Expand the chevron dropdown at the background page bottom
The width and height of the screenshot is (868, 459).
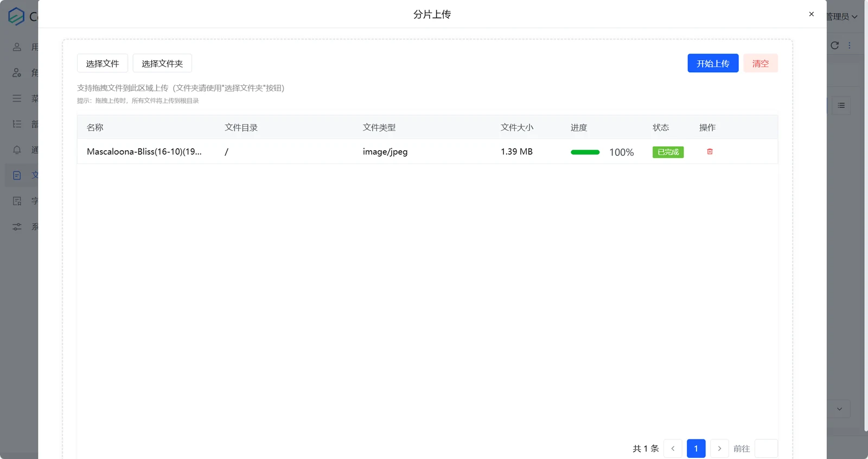[839, 409]
